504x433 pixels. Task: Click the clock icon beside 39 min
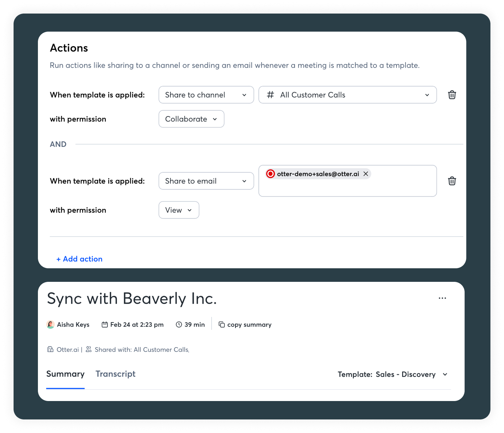tap(179, 325)
